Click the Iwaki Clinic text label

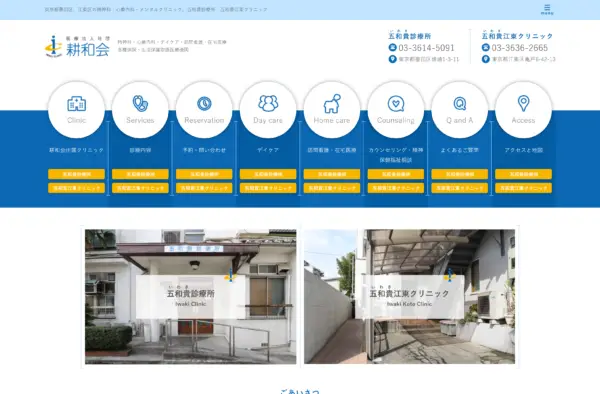tap(191, 304)
